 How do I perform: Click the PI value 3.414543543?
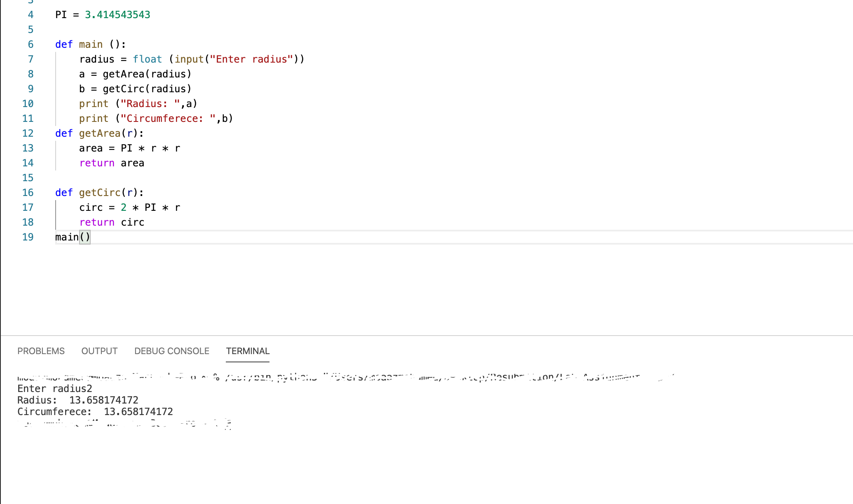117,15
